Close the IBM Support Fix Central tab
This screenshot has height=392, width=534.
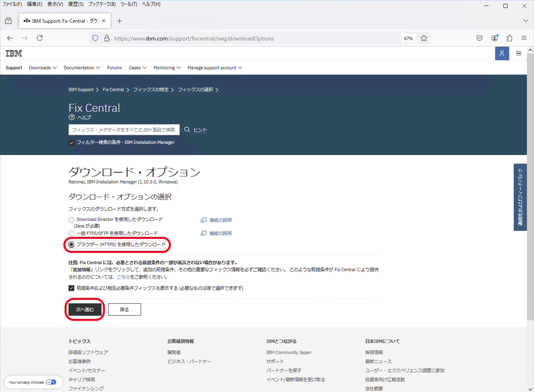(104, 21)
